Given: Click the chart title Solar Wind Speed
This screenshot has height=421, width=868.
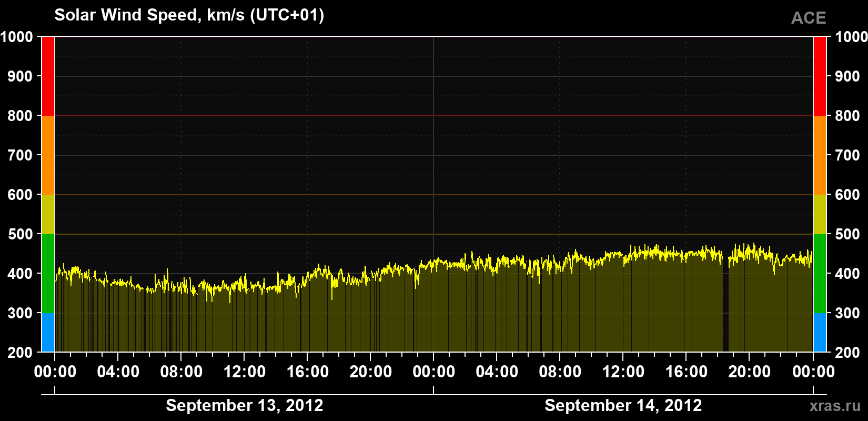Looking at the screenshot, I should coord(189,15).
